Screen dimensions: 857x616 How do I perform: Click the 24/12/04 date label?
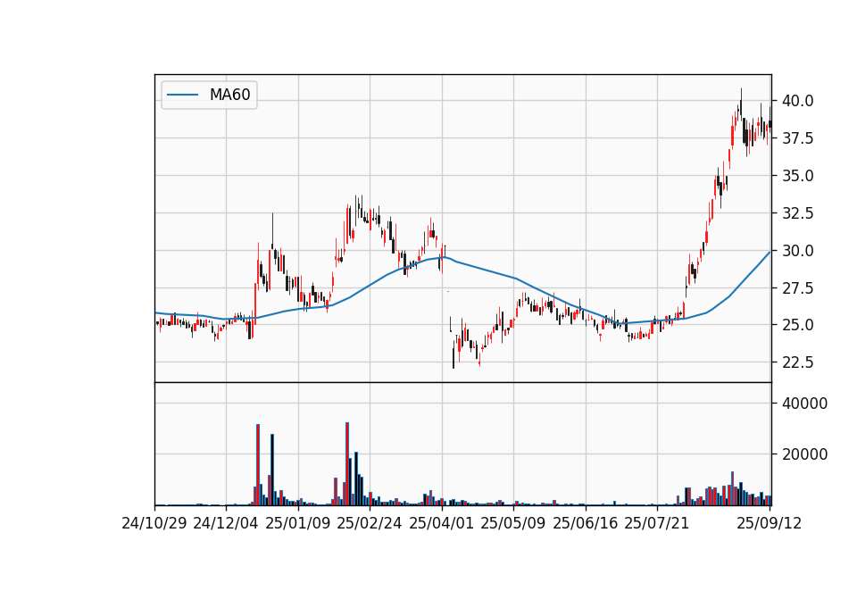coord(226,523)
